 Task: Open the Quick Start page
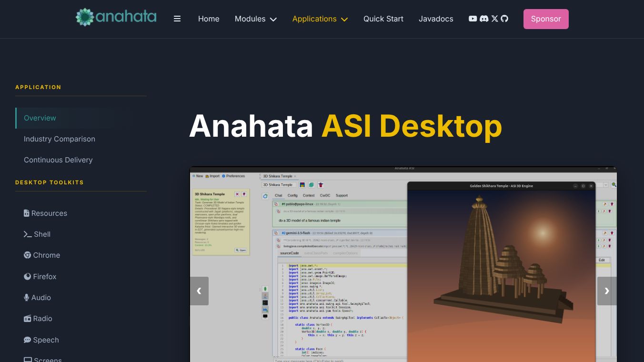coord(383,19)
